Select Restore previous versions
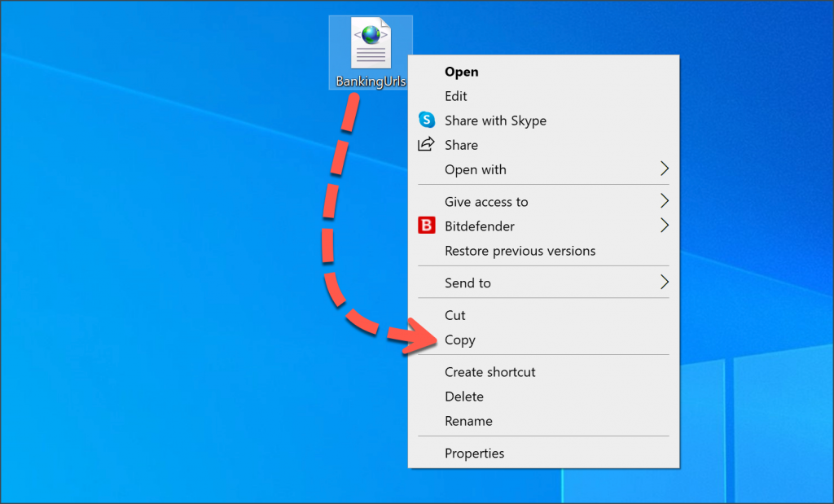834x504 pixels. click(x=519, y=251)
